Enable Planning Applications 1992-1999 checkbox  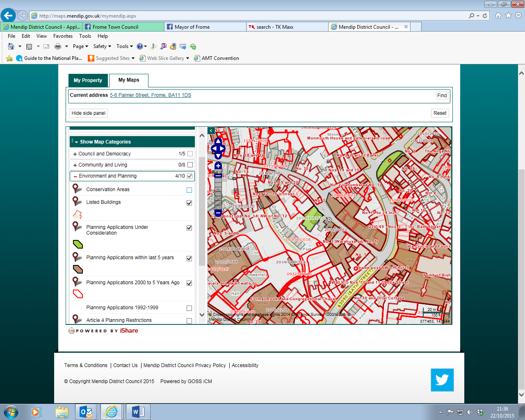189,308
